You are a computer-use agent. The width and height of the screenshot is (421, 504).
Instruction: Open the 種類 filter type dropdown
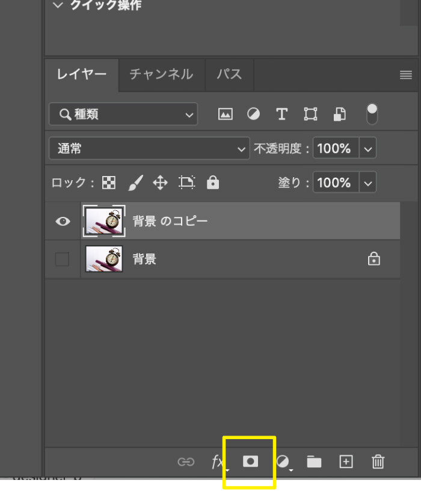[123, 114]
